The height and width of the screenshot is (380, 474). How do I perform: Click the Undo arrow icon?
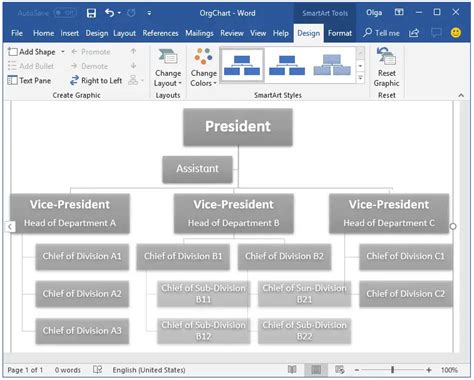[109, 13]
